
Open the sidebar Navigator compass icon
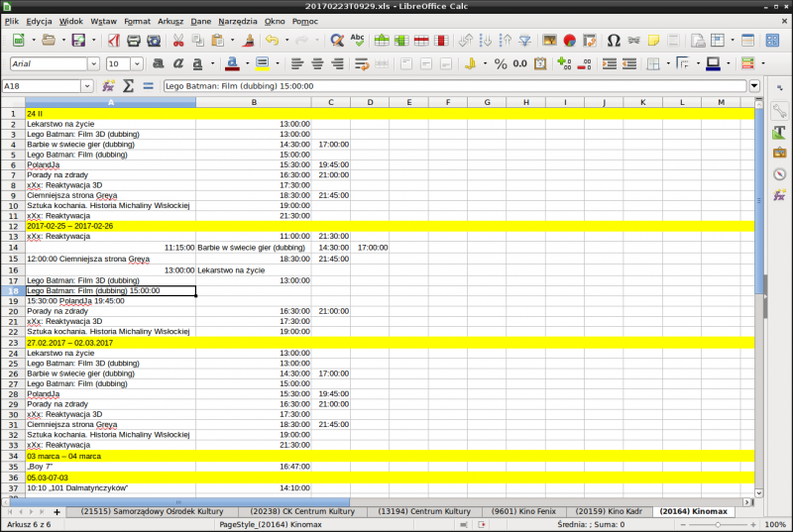pyautogui.click(x=779, y=174)
